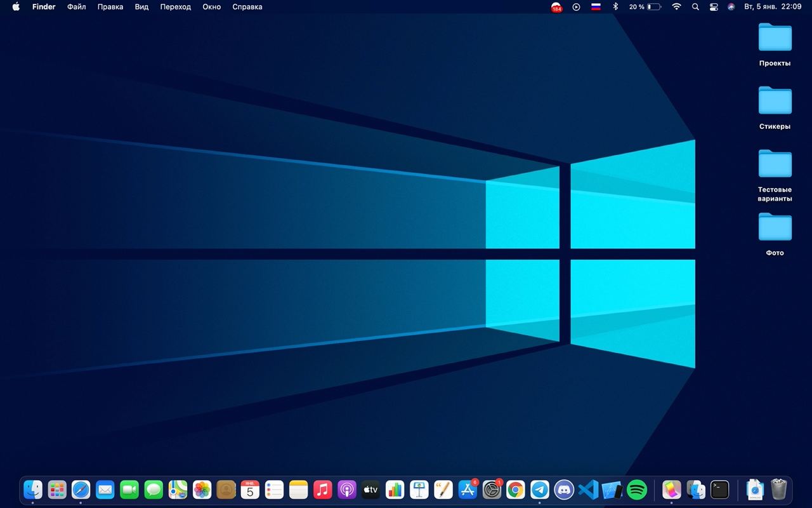Open Contacts in the dock
The image size is (812, 508).
[x=226, y=490]
